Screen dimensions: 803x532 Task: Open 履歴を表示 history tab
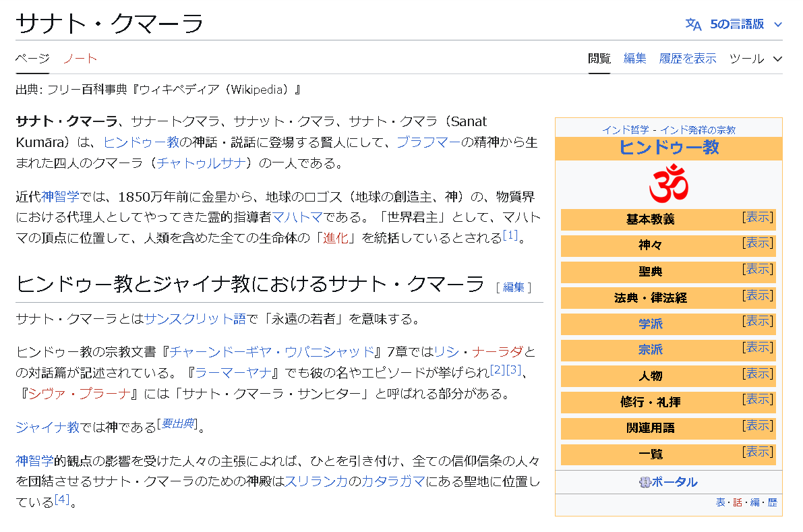point(688,59)
